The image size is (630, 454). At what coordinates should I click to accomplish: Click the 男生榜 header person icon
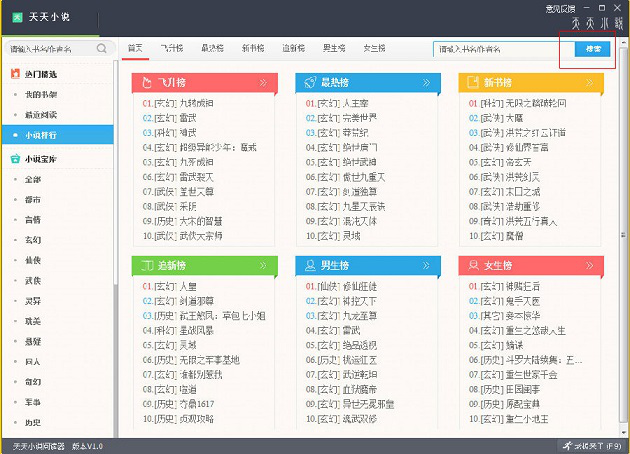pyautogui.click(x=310, y=265)
